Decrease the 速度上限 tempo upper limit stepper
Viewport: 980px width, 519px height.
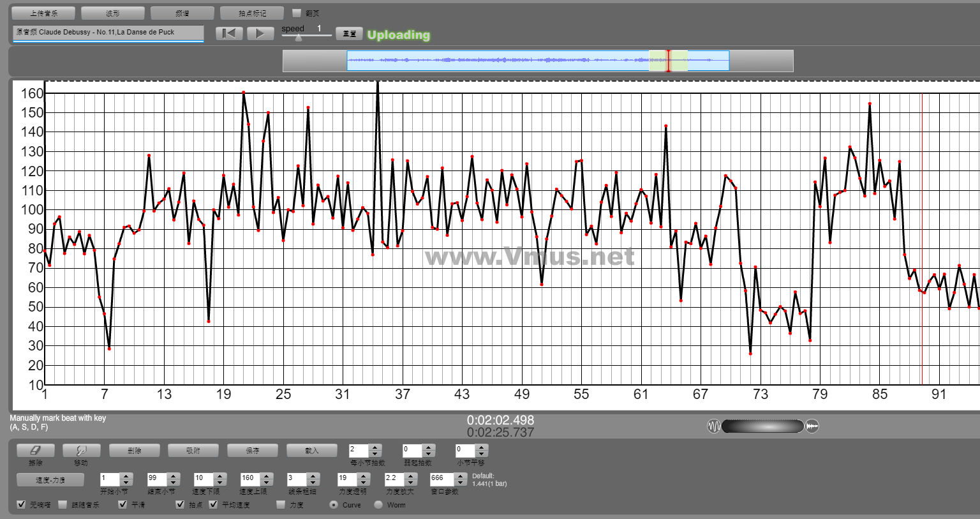coord(266,482)
